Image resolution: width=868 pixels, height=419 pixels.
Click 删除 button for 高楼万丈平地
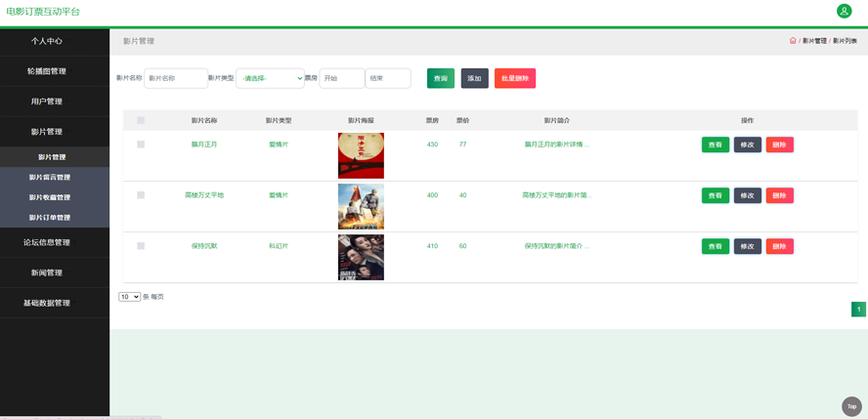coord(779,195)
